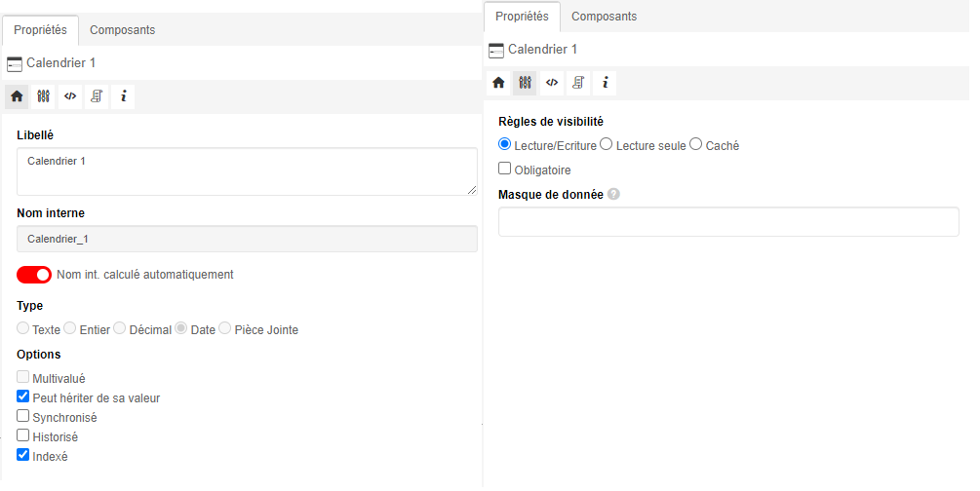
Task: Click help icon beside Masque de donnée
Action: coord(613,194)
